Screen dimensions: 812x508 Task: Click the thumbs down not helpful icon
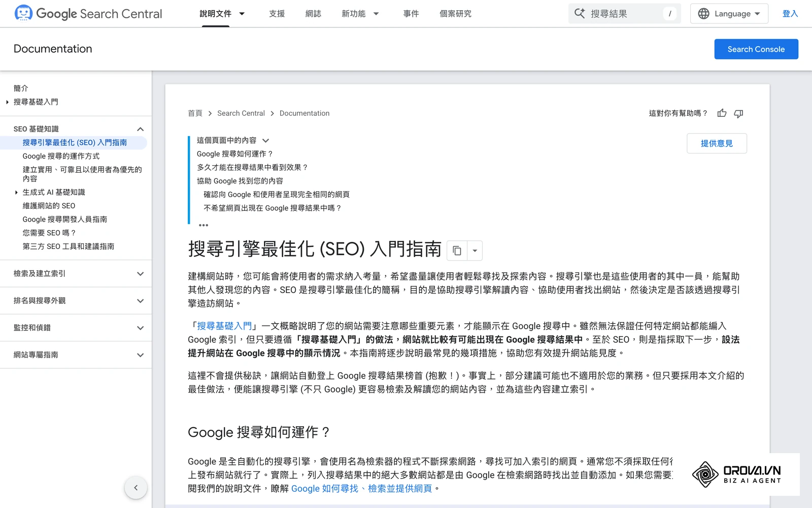point(738,113)
